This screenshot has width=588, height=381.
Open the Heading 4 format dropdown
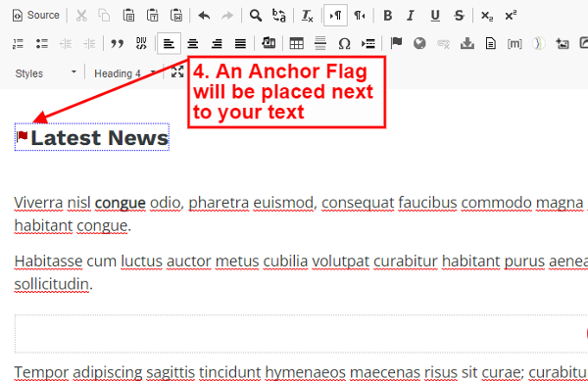124,73
